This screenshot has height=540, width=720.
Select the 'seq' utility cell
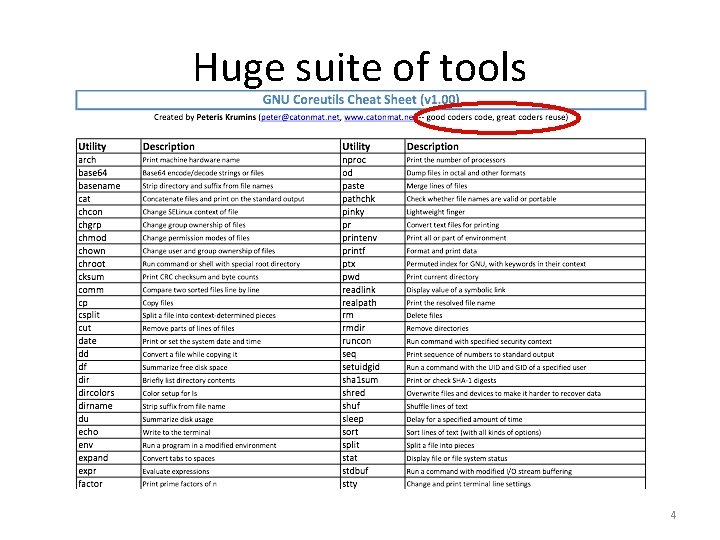(372, 354)
